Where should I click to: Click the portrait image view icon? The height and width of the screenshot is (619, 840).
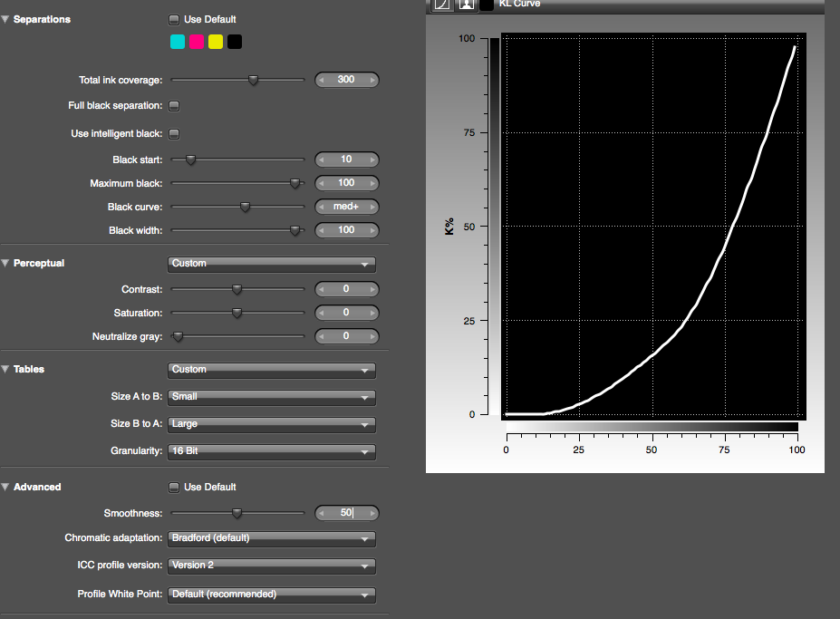(466, 4)
